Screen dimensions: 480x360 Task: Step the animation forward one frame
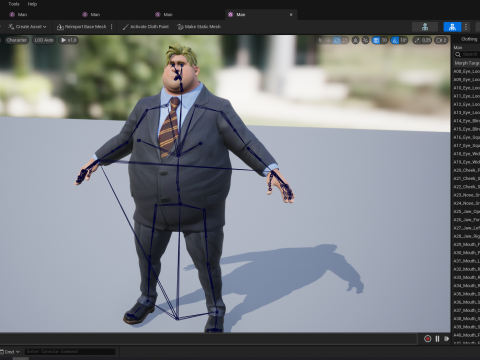coord(447,339)
